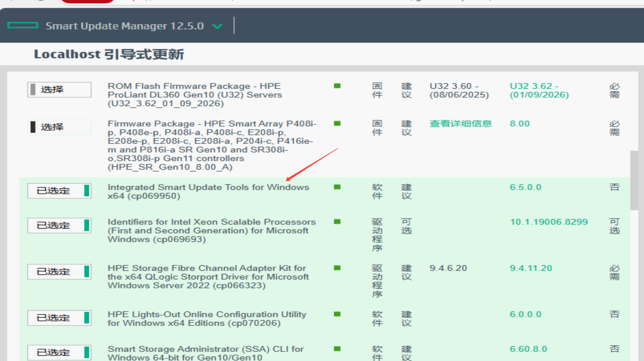
Task: Click green status icon for Integrated Smart Update Tools
Action: [x=337, y=187]
